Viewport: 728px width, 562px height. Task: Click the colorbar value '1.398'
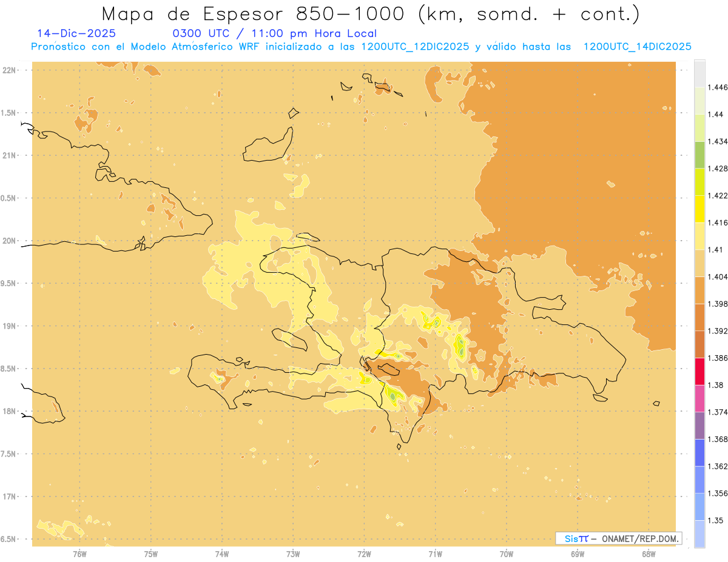click(718, 304)
